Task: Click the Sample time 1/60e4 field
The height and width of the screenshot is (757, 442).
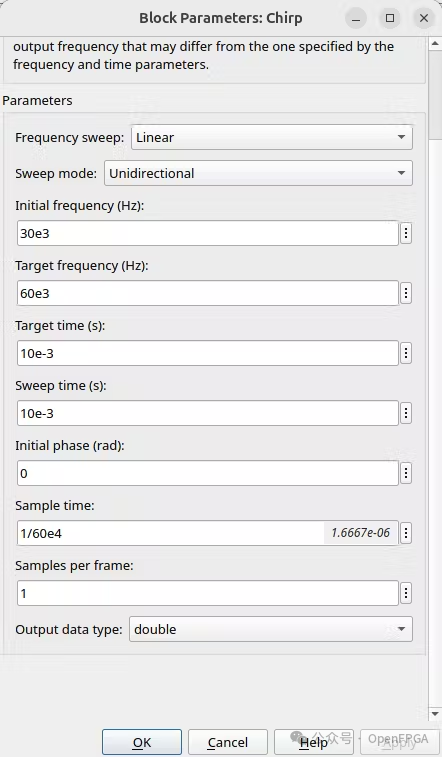Action: pos(207,533)
